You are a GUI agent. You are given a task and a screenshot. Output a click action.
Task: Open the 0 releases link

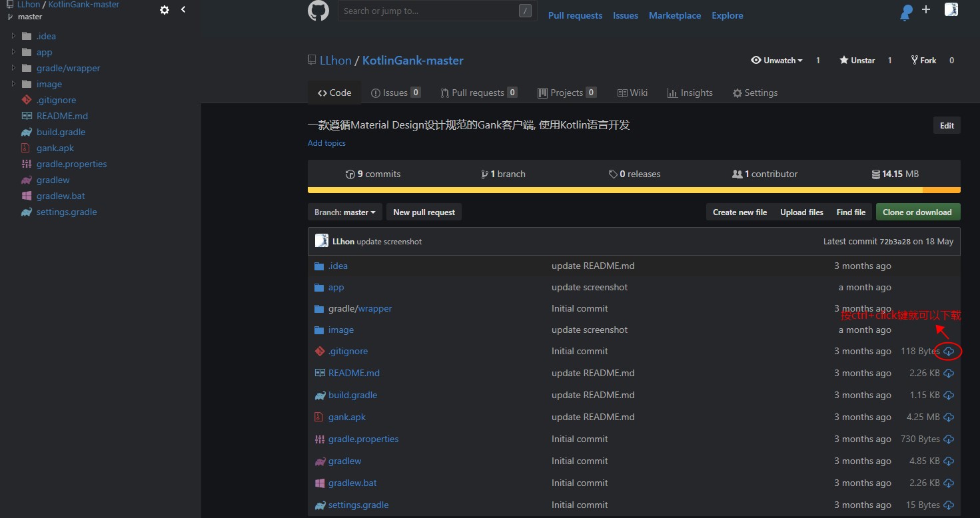tap(634, 174)
